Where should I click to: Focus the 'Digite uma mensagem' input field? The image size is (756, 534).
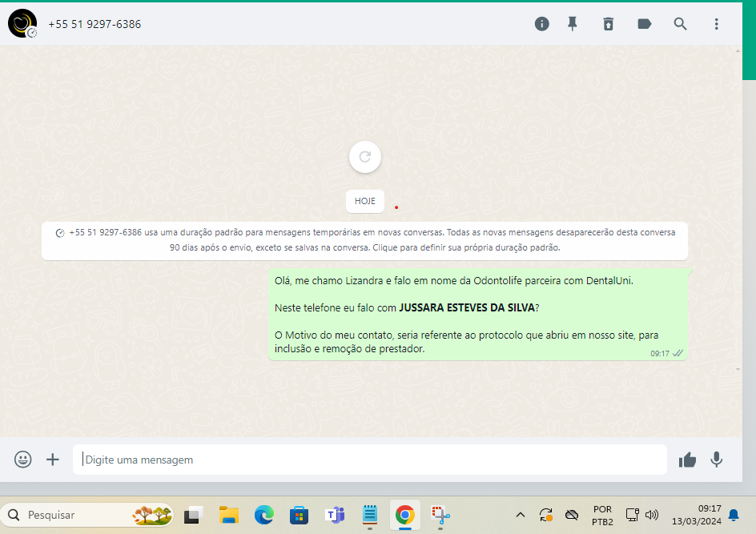[370, 460]
